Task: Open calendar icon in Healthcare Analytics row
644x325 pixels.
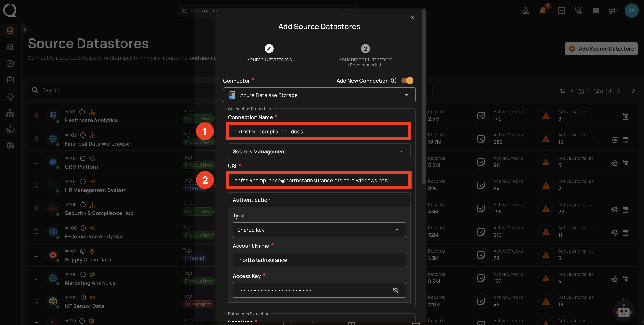Action: click(x=625, y=116)
